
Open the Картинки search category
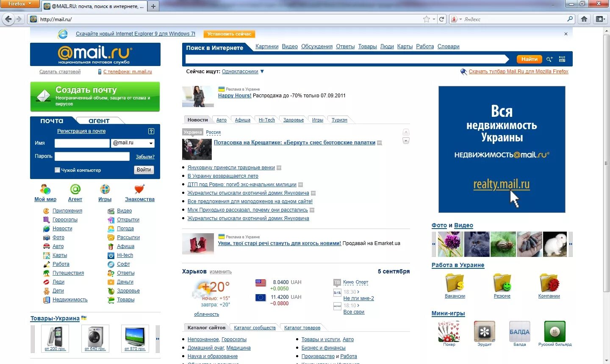267,47
